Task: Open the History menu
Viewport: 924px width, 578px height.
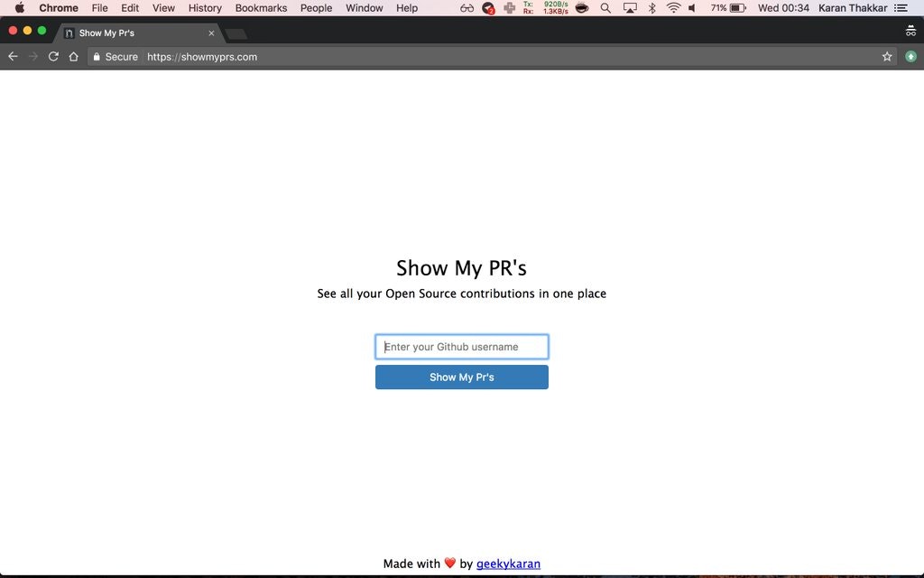Action: (x=204, y=8)
